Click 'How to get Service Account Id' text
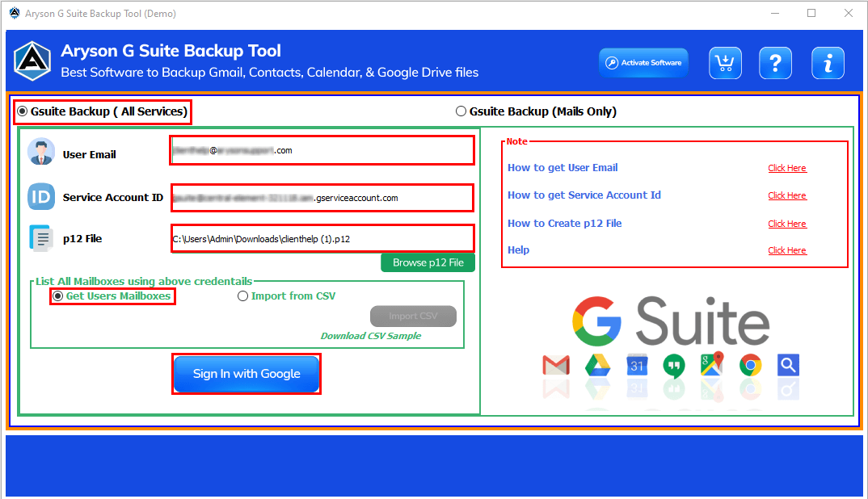The image size is (868, 499). coord(584,195)
